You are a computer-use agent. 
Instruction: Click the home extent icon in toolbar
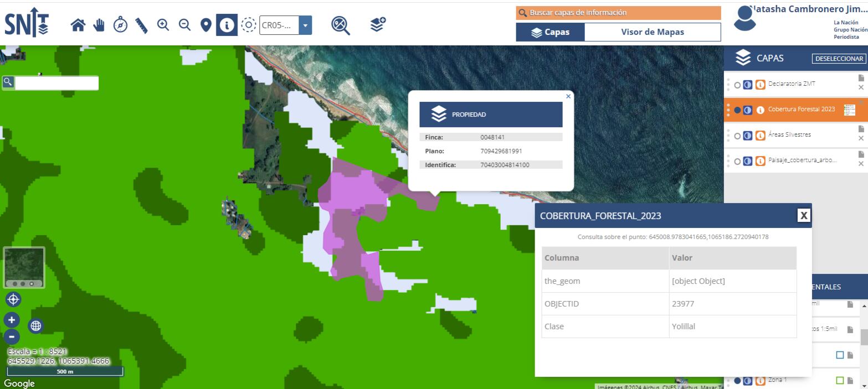click(78, 25)
